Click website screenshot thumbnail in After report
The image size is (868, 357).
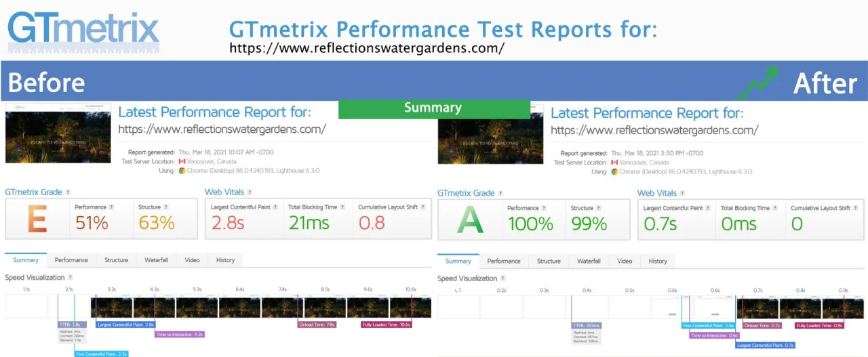491,133
